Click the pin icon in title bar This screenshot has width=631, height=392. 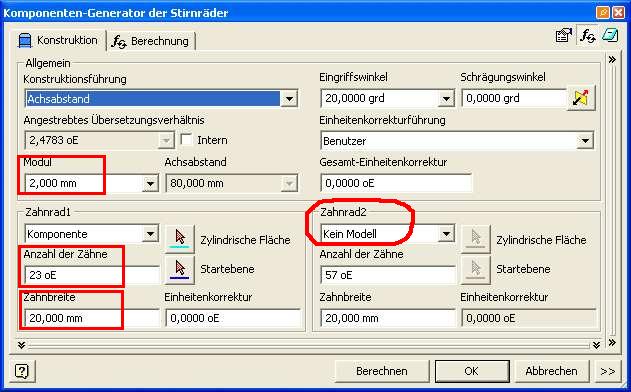coord(603,12)
